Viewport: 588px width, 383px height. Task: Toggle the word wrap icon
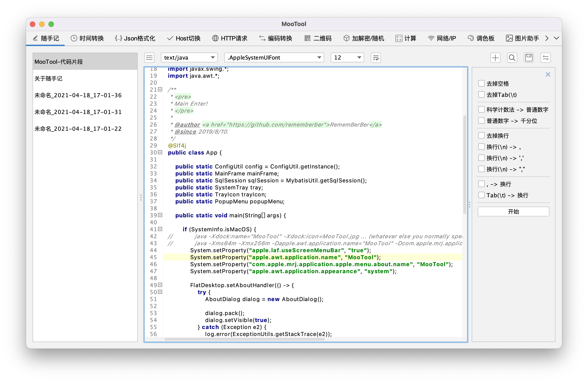pyautogui.click(x=376, y=57)
